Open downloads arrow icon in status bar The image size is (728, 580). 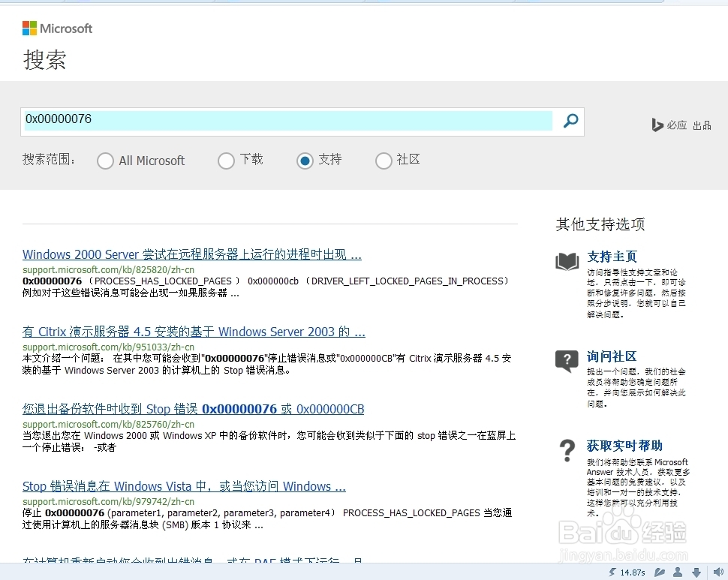[x=696, y=572]
